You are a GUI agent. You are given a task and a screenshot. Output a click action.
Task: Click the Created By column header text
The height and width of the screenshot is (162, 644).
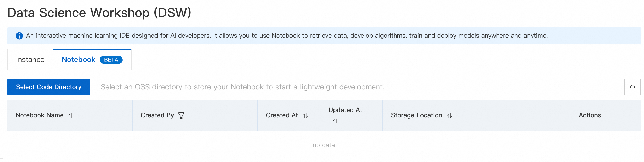point(157,115)
